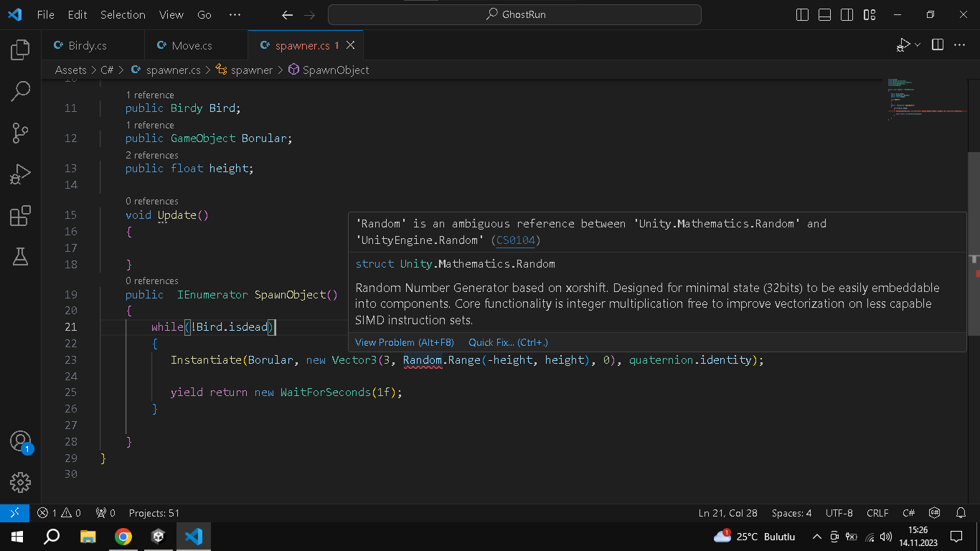The image size is (980, 551).
Task: Expand the editor More Actions menu
Action: coord(959,45)
